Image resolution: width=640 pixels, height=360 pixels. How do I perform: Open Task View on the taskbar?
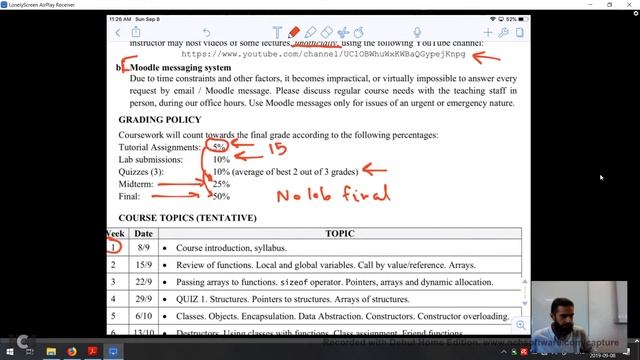point(29,351)
